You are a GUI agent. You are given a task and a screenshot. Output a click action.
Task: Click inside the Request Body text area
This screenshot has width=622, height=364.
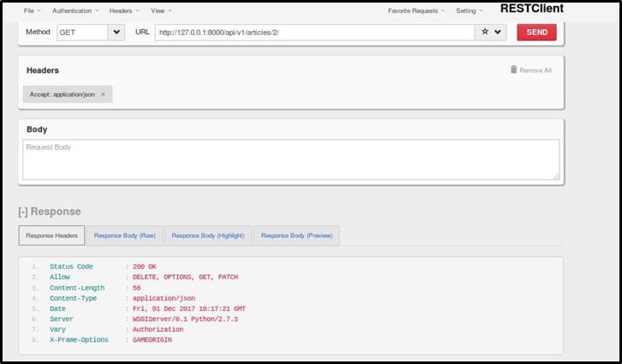pos(290,160)
